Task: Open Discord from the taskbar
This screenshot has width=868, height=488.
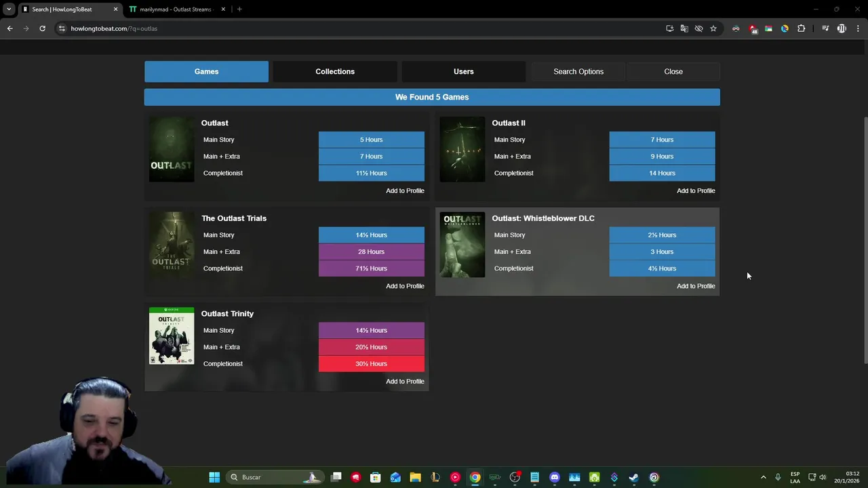Action: click(555, 477)
